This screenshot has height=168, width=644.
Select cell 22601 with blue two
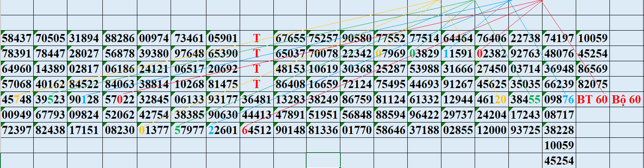pos(223,130)
